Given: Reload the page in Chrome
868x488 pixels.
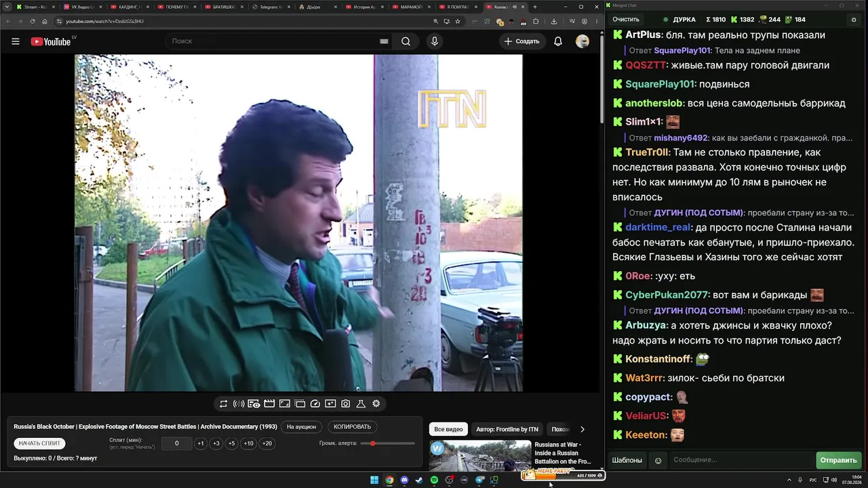Looking at the screenshot, I should (x=33, y=21).
